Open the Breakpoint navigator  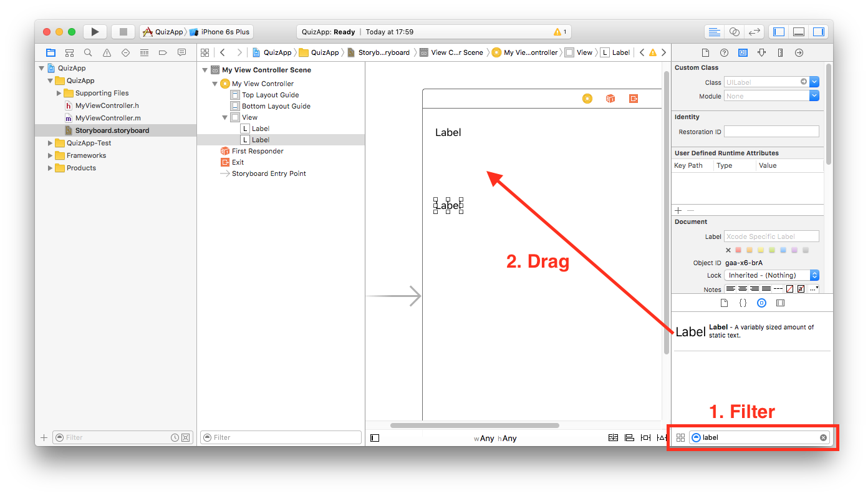tap(163, 52)
